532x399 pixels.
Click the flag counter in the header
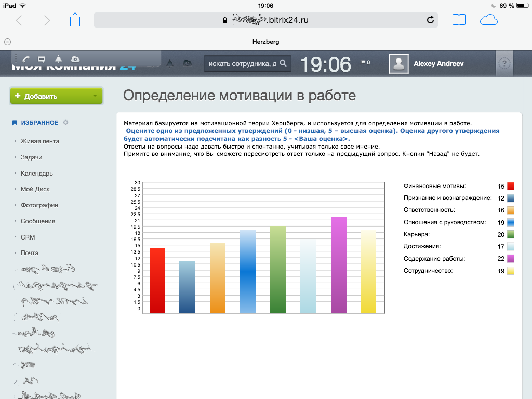tap(365, 63)
